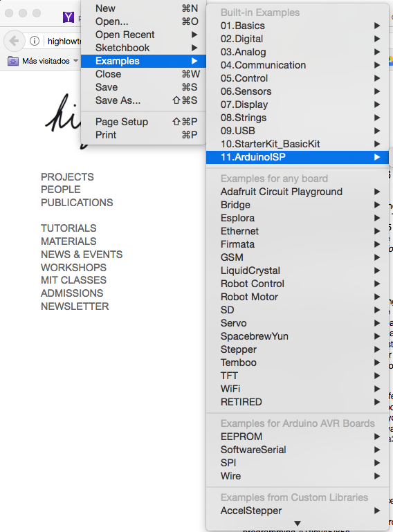
Task: Click the Yahoo tab favicon
Action: 68,17
